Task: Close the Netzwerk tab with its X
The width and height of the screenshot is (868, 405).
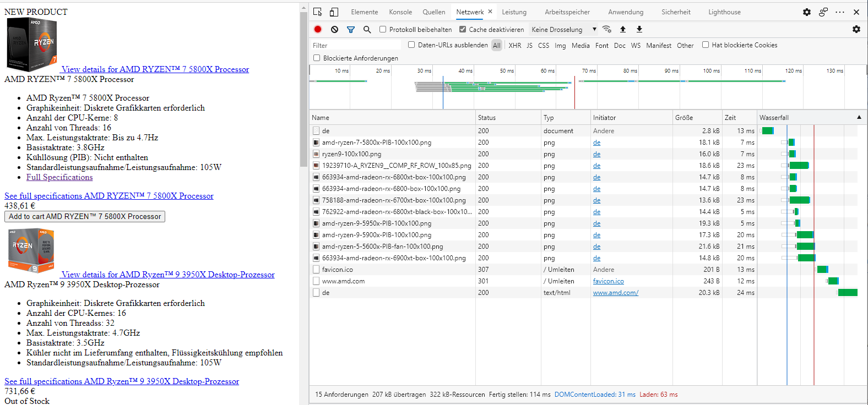Action: point(490,12)
